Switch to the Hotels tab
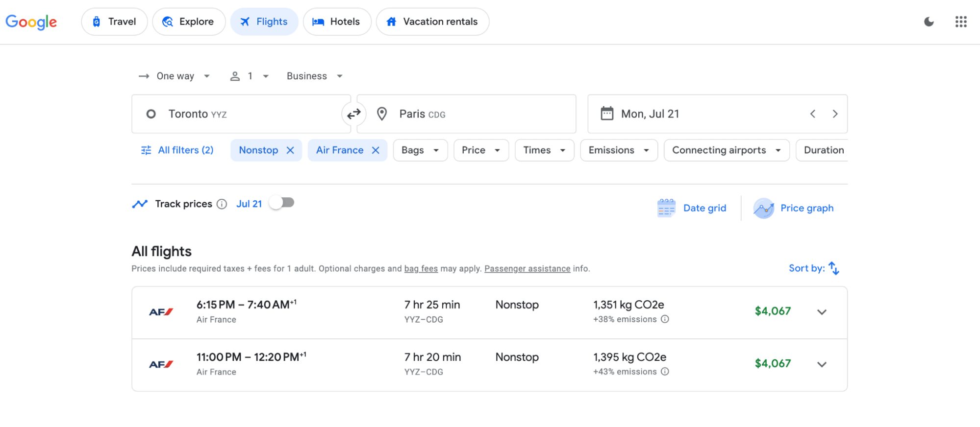The width and height of the screenshot is (980, 427). point(336,22)
